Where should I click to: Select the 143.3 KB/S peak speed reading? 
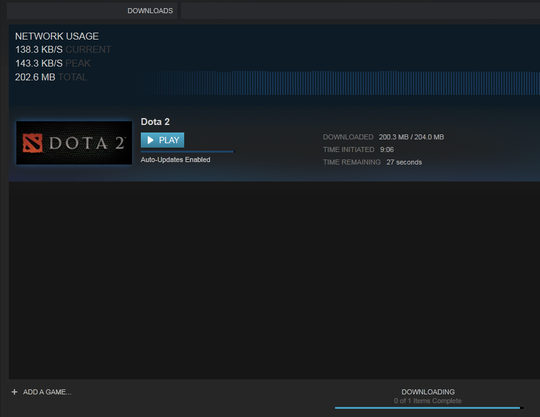click(x=39, y=63)
